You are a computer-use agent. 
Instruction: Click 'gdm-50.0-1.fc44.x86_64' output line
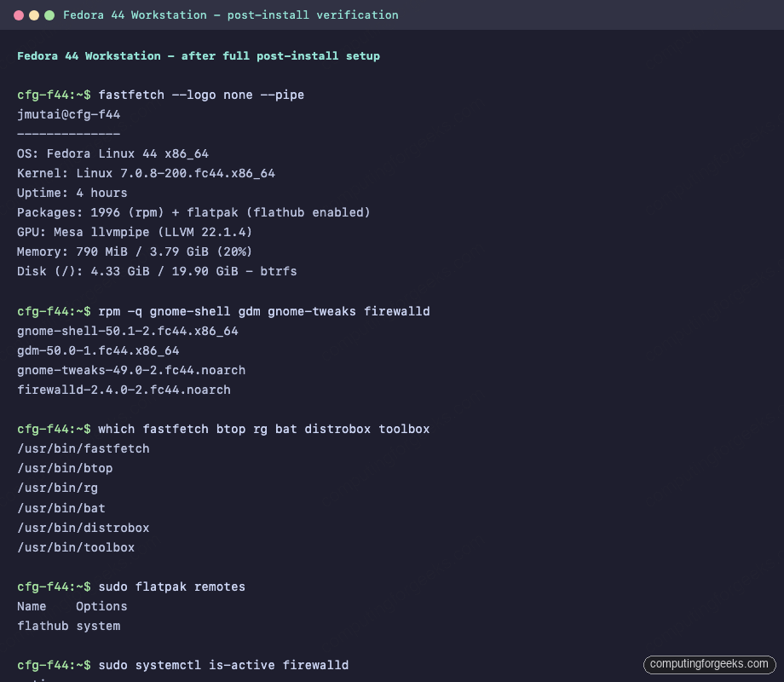[x=98, y=350]
